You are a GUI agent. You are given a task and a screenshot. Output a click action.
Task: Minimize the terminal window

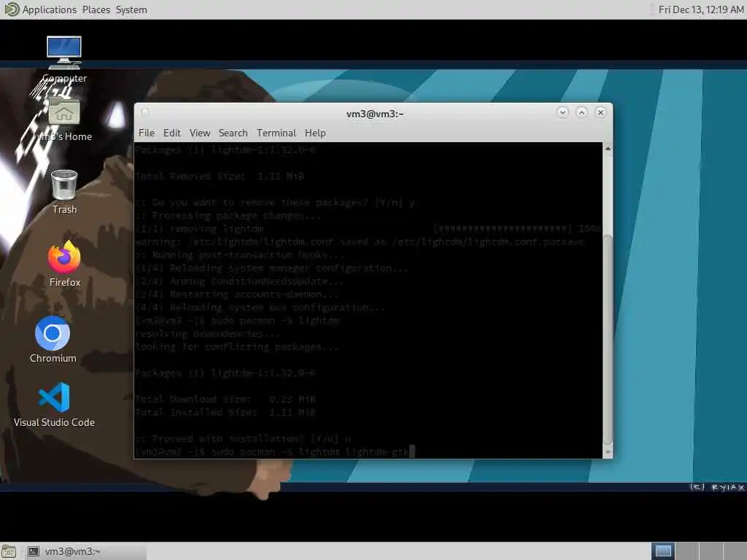click(x=562, y=112)
